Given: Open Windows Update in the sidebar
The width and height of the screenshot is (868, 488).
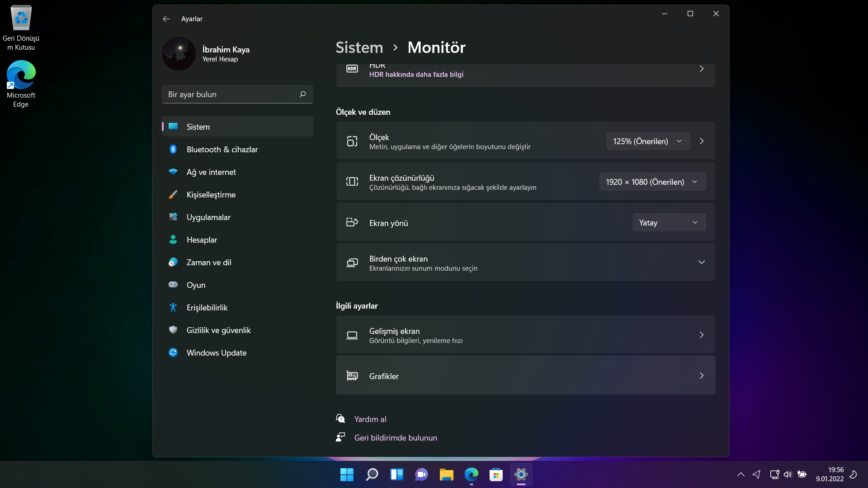Looking at the screenshot, I should coord(216,353).
